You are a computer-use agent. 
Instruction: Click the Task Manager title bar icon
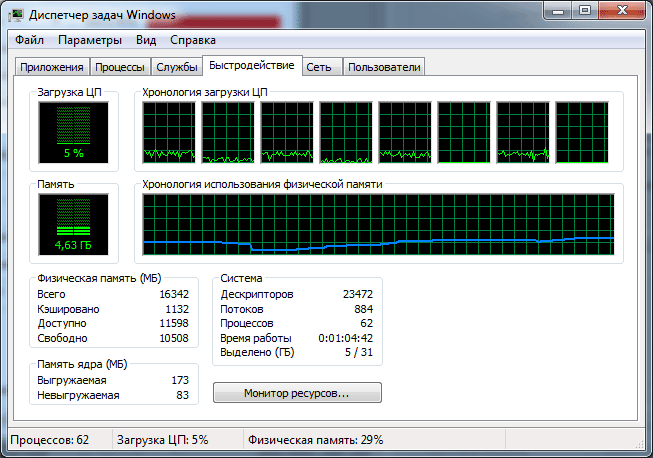[16, 15]
